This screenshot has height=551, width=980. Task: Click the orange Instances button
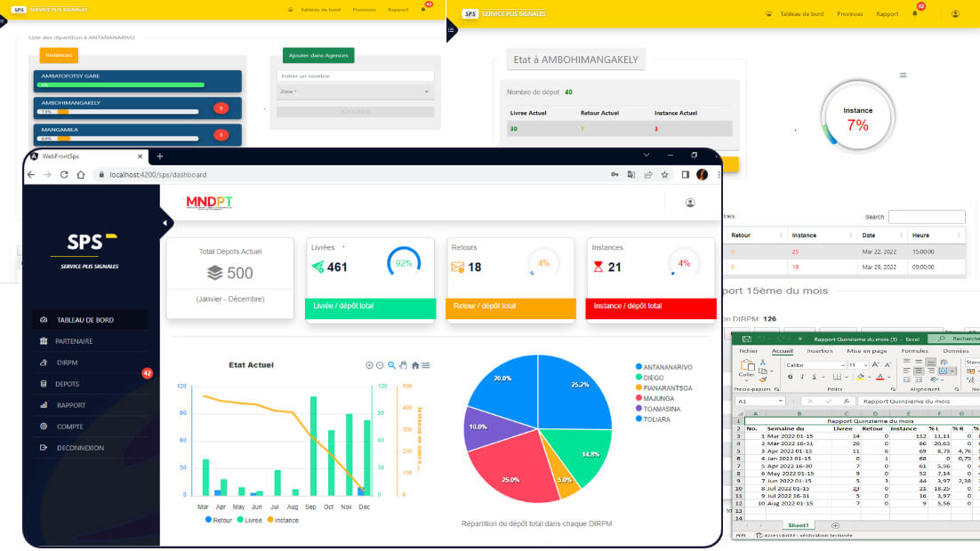(x=59, y=55)
